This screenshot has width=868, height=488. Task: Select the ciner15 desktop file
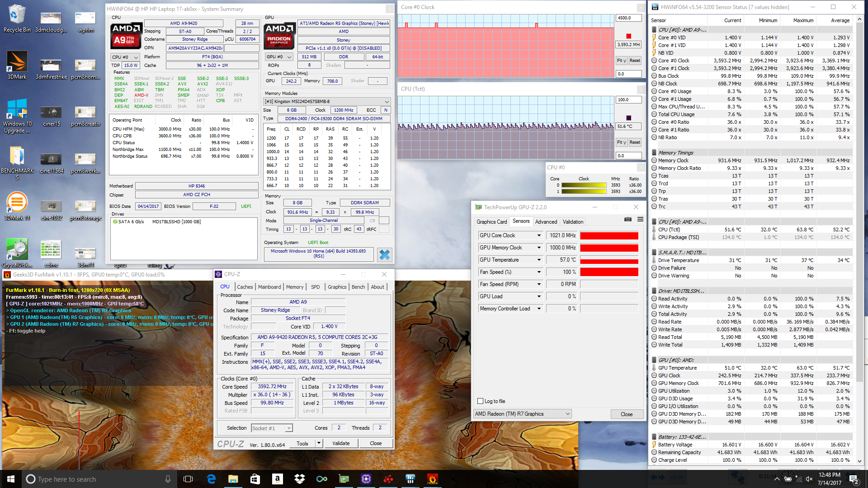click(x=51, y=116)
